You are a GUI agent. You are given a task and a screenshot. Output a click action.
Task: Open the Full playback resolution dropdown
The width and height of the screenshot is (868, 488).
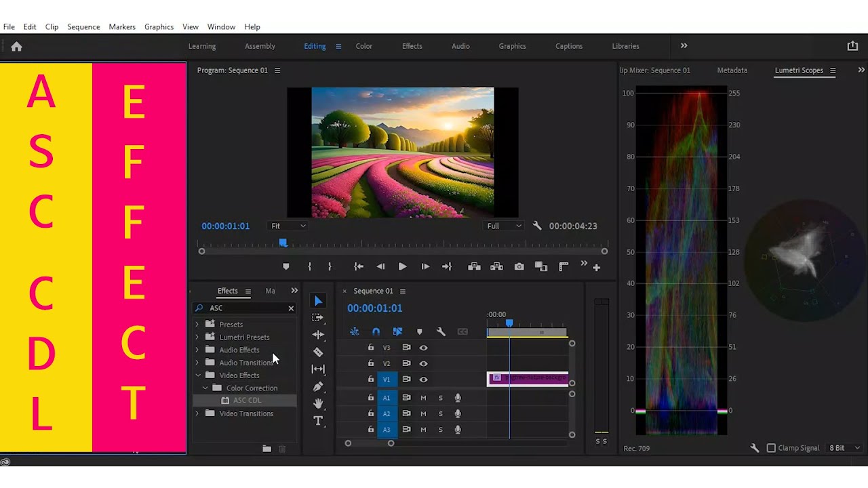click(x=505, y=226)
